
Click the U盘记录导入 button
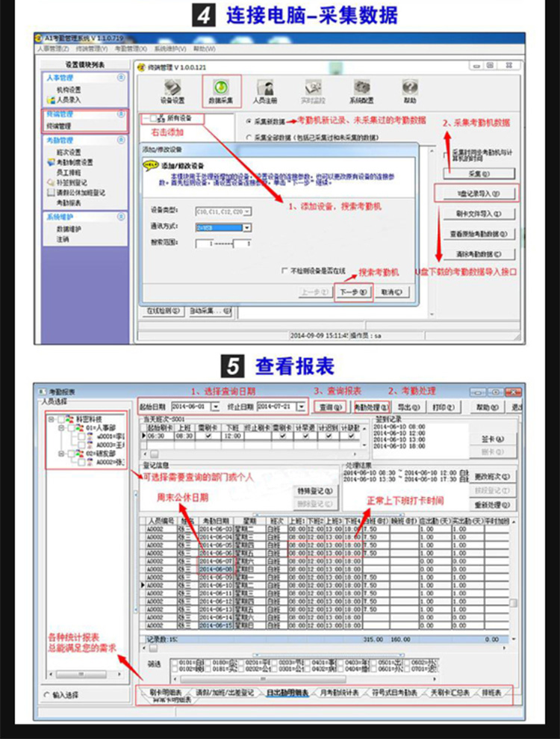click(479, 194)
